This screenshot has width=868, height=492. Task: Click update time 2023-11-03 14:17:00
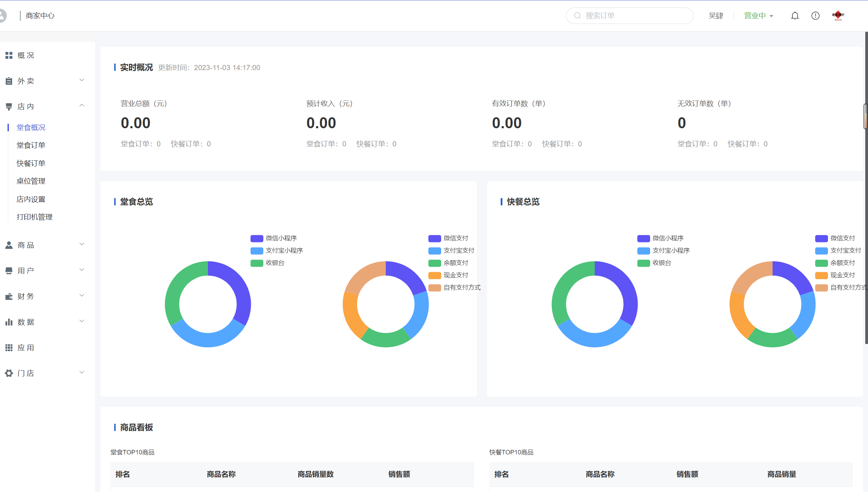pyautogui.click(x=227, y=68)
